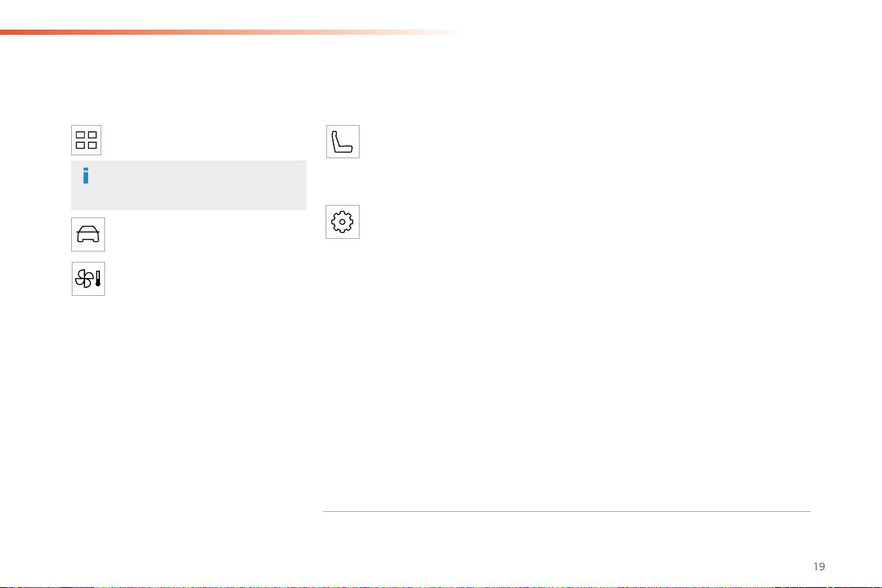Viewport: 882px width, 588px height.
Task: Tap the fan blades in climate icon
Action: click(84, 279)
